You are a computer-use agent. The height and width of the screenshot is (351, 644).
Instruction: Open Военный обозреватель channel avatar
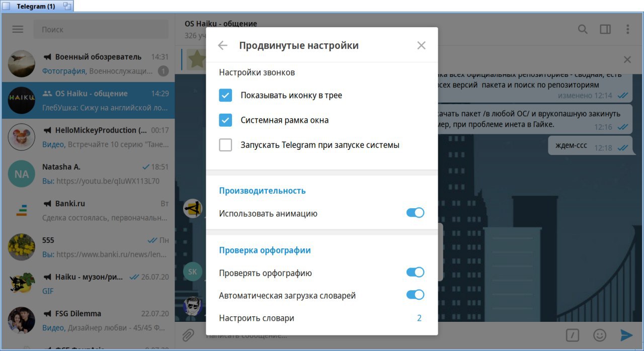22,64
